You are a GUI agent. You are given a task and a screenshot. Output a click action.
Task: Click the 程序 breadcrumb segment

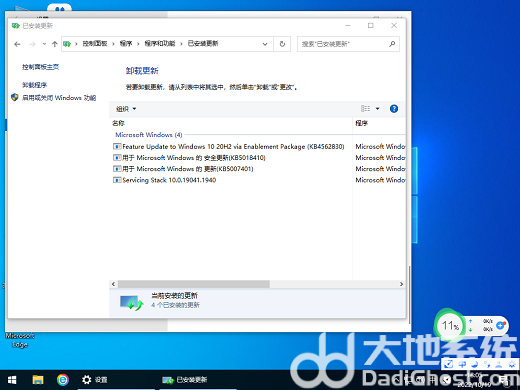click(126, 44)
